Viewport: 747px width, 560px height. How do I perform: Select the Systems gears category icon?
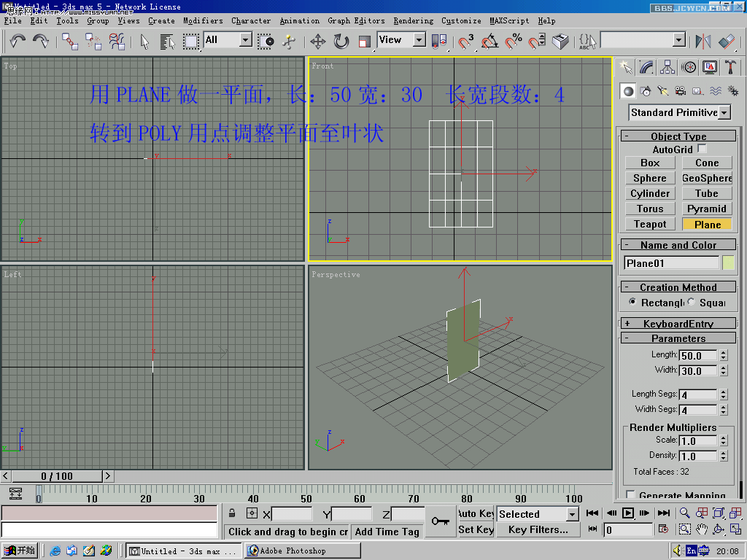pyautogui.click(x=732, y=91)
